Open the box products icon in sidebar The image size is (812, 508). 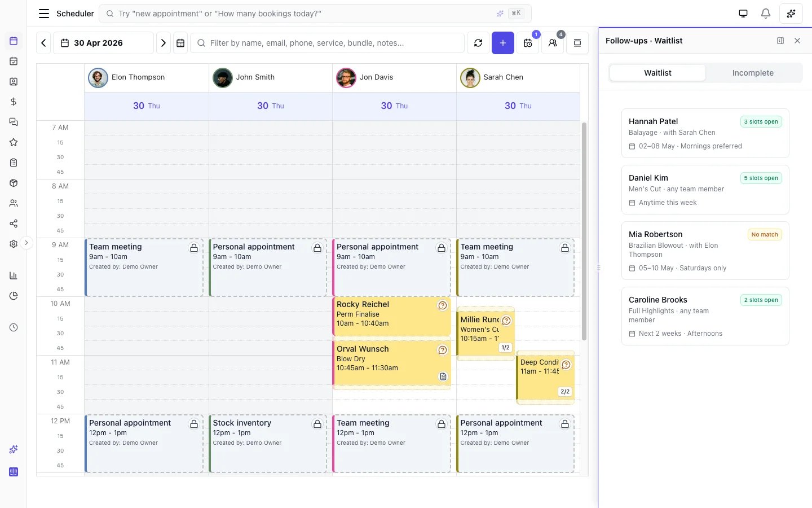click(x=14, y=183)
